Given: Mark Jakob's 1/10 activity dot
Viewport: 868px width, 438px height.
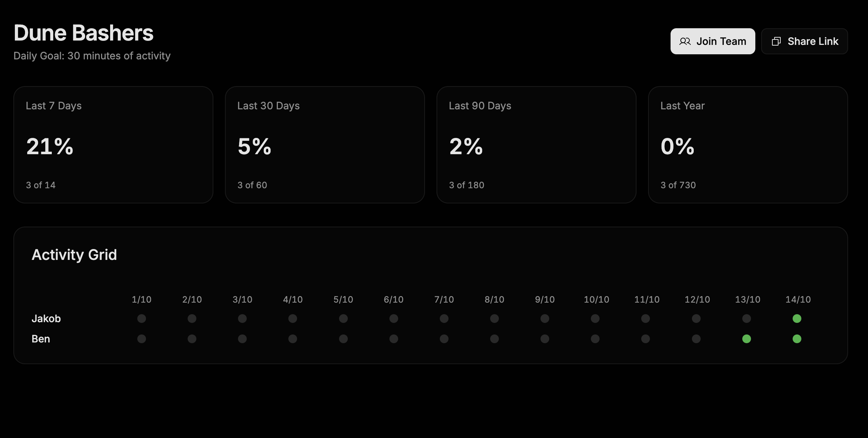Looking at the screenshot, I should pos(142,319).
